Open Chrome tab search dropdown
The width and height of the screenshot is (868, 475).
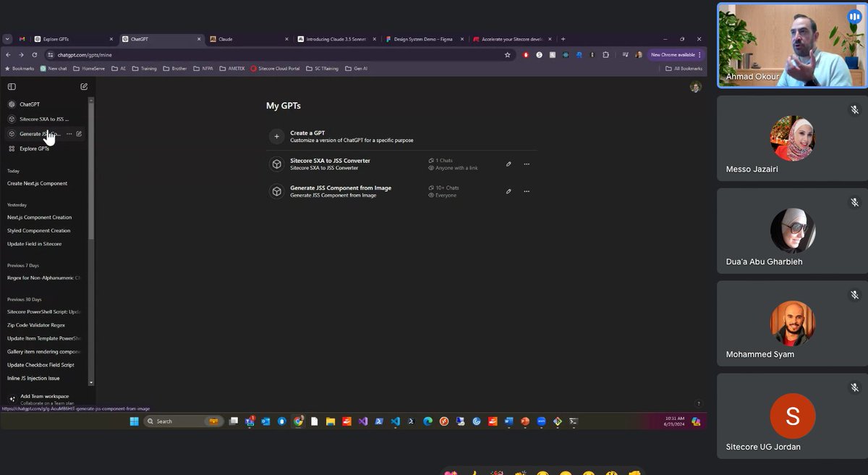[7, 39]
